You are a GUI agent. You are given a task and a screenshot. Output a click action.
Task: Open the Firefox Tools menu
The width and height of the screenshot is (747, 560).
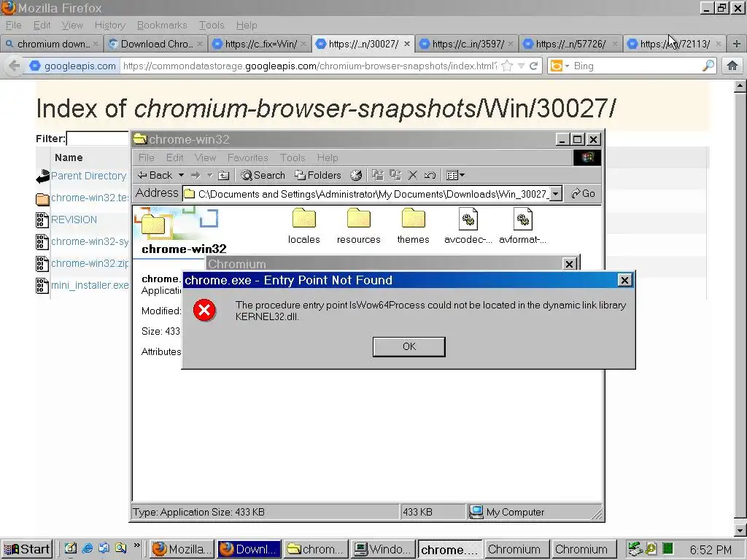click(212, 26)
